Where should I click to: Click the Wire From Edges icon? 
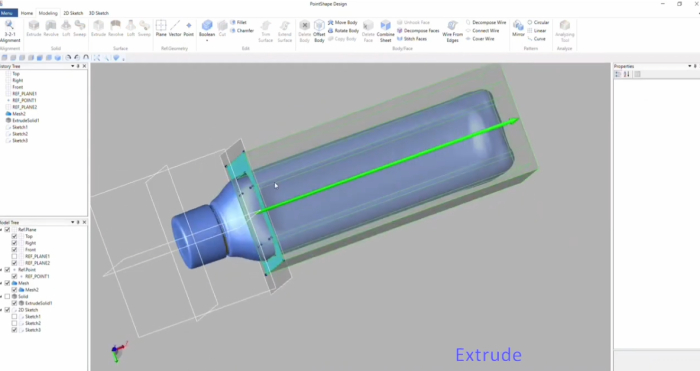452,25
